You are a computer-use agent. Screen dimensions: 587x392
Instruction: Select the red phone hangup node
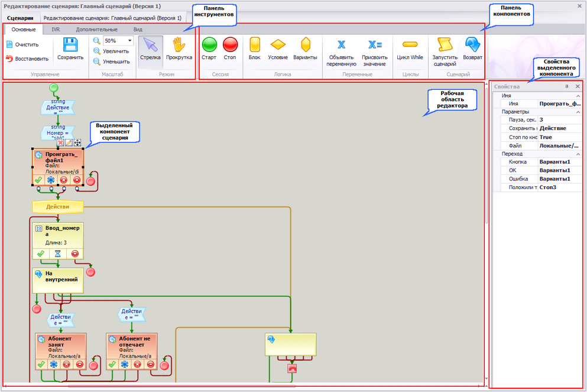(293, 368)
